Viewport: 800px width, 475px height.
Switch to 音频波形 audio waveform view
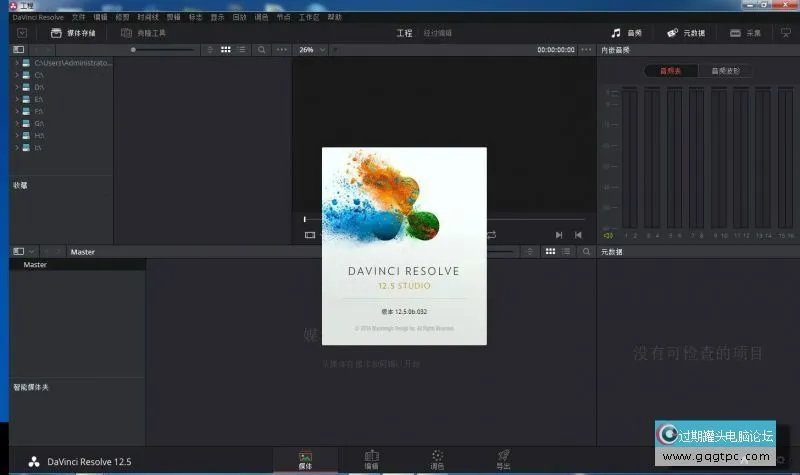[724, 71]
